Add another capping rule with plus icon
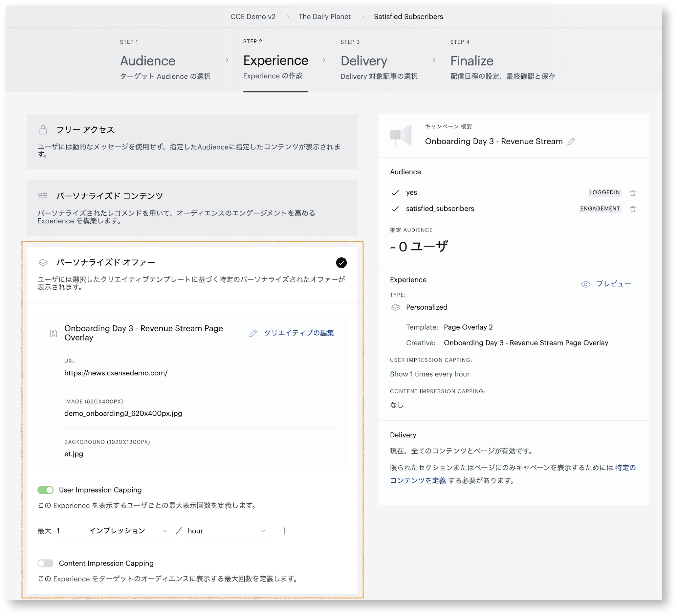Screen dimensions: 678x616 [285, 531]
